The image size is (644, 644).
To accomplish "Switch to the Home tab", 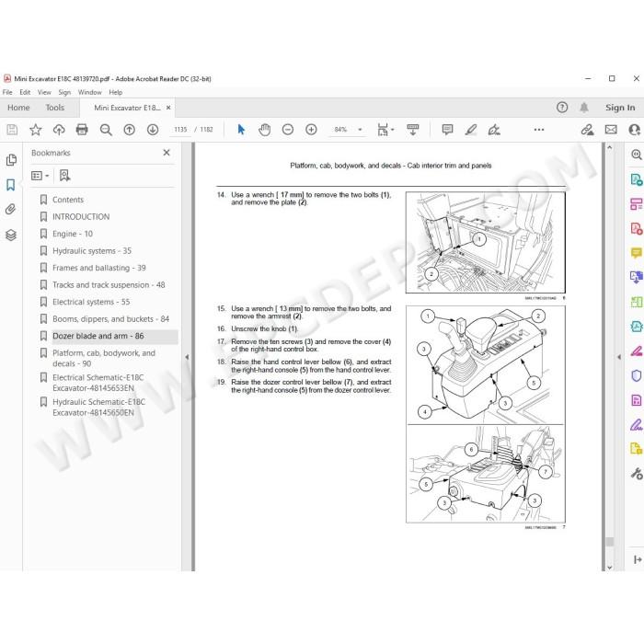I will tap(18, 108).
